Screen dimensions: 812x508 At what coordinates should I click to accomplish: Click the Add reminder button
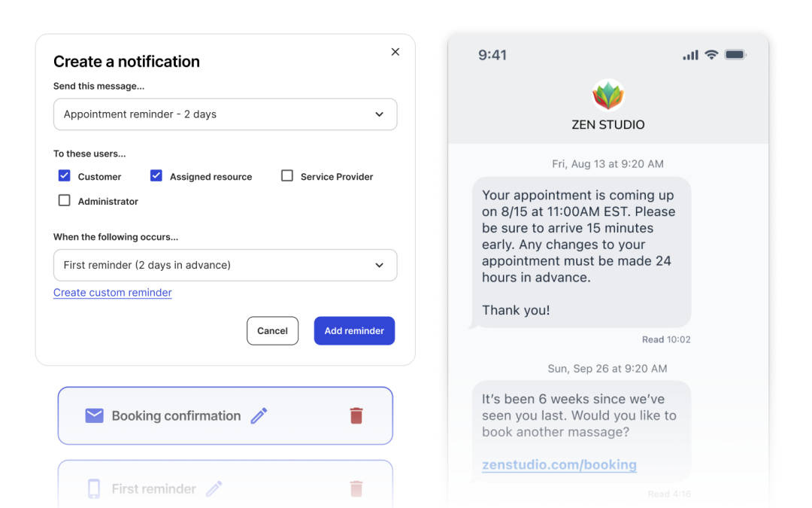coord(354,330)
